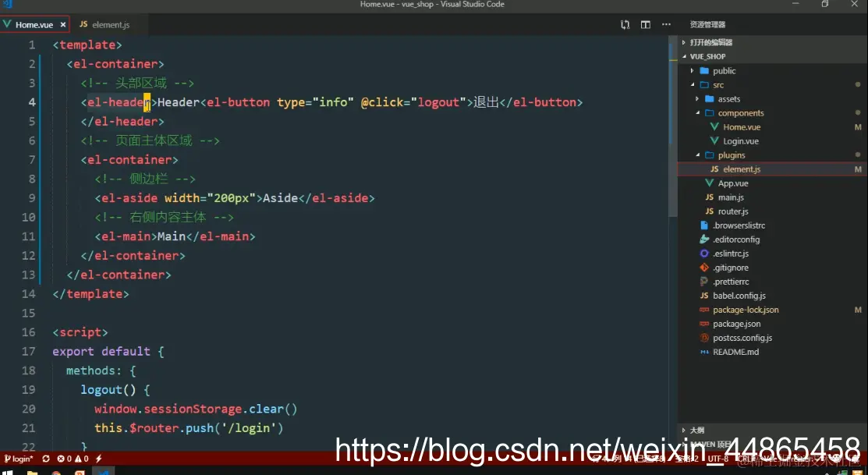Select the Home.vue editor tab
The image size is (868, 475).
35,25
